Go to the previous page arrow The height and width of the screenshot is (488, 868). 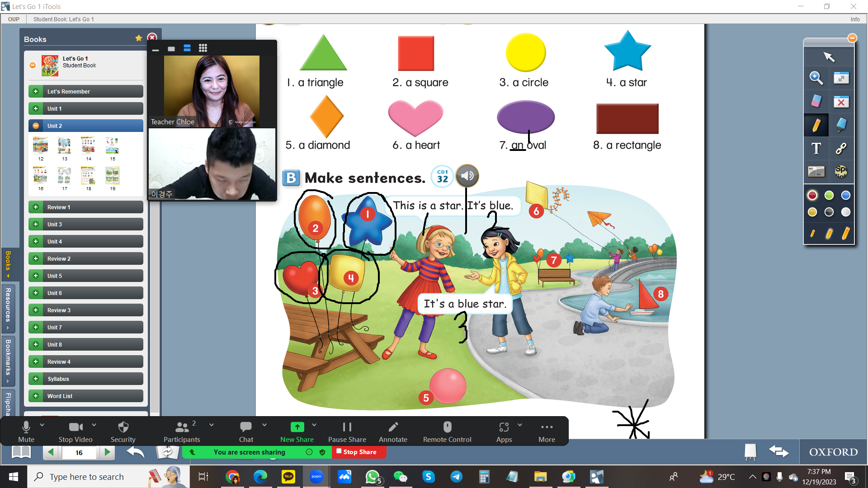point(51,452)
